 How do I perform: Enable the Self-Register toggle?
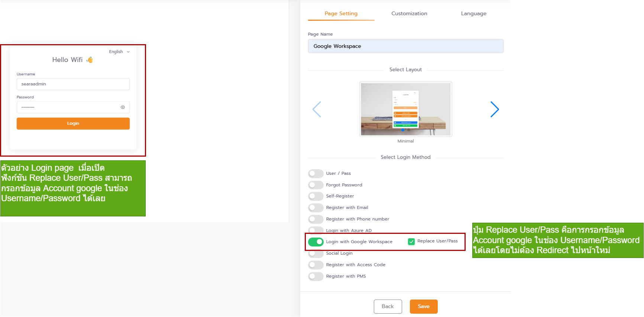pyautogui.click(x=315, y=196)
